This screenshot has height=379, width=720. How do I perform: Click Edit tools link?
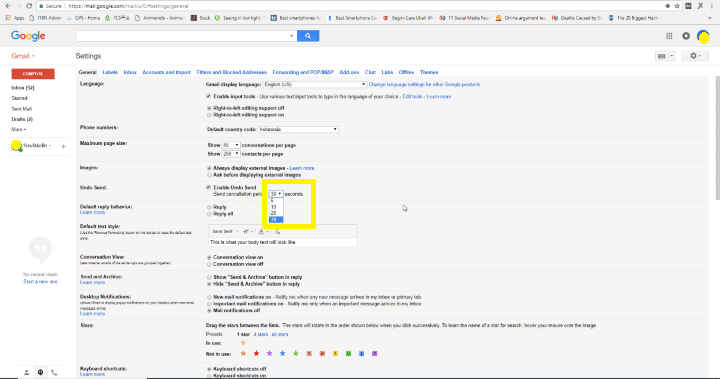(x=412, y=96)
